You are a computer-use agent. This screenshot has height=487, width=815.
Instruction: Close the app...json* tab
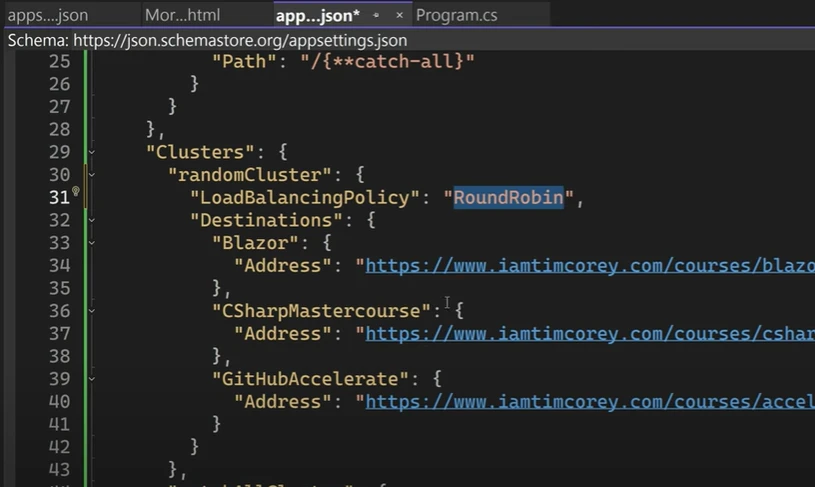tap(399, 16)
